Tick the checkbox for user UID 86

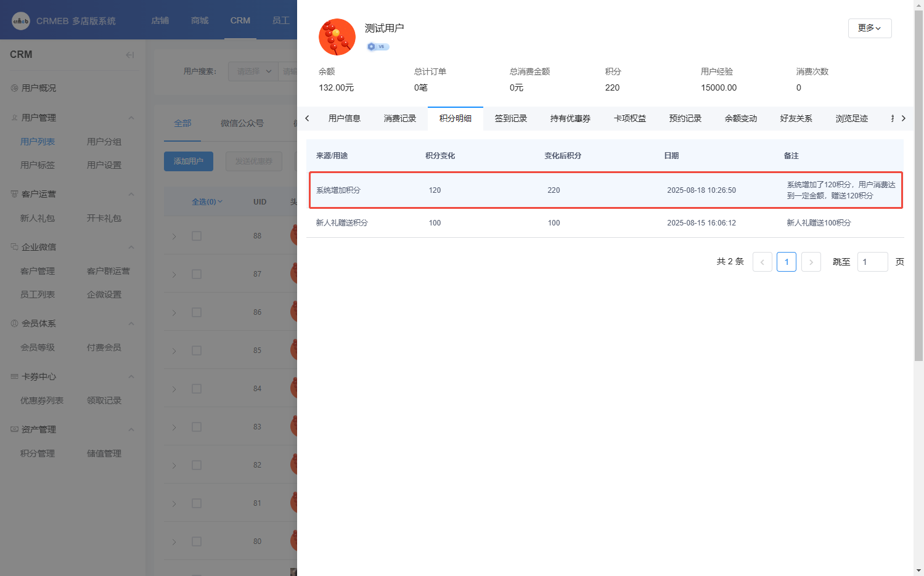click(197, 312)
